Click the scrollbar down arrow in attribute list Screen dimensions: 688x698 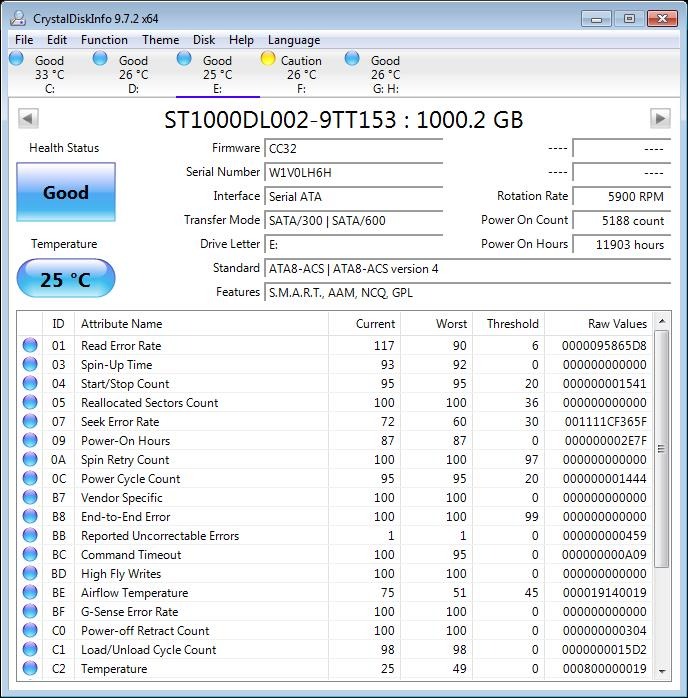click(x=661, y=671)
